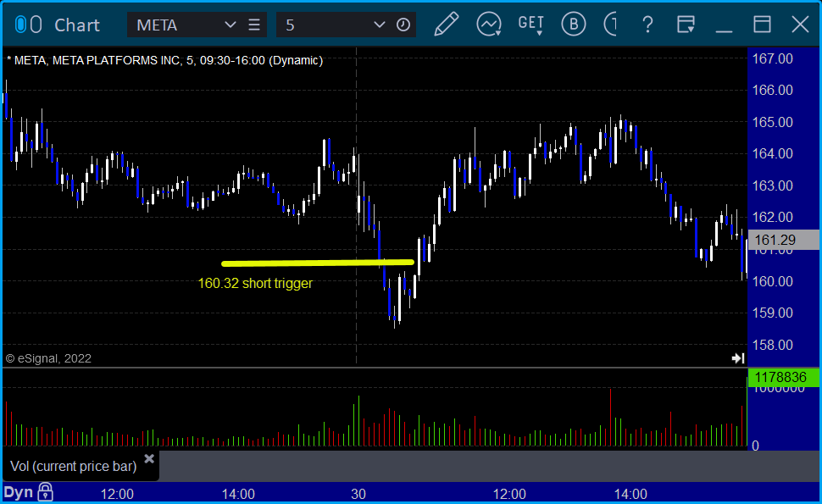The height and width of the screenshot is (504, 822).
Task: Open the studies chart-line icon menu
Action: pyautogui.click(x=489, y=25)
